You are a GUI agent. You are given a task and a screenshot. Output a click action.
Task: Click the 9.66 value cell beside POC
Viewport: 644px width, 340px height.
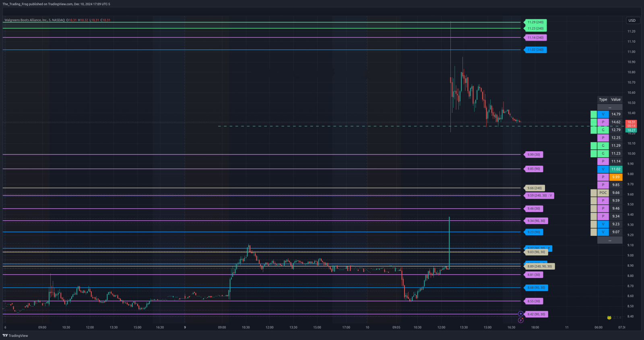click(616, 193)
